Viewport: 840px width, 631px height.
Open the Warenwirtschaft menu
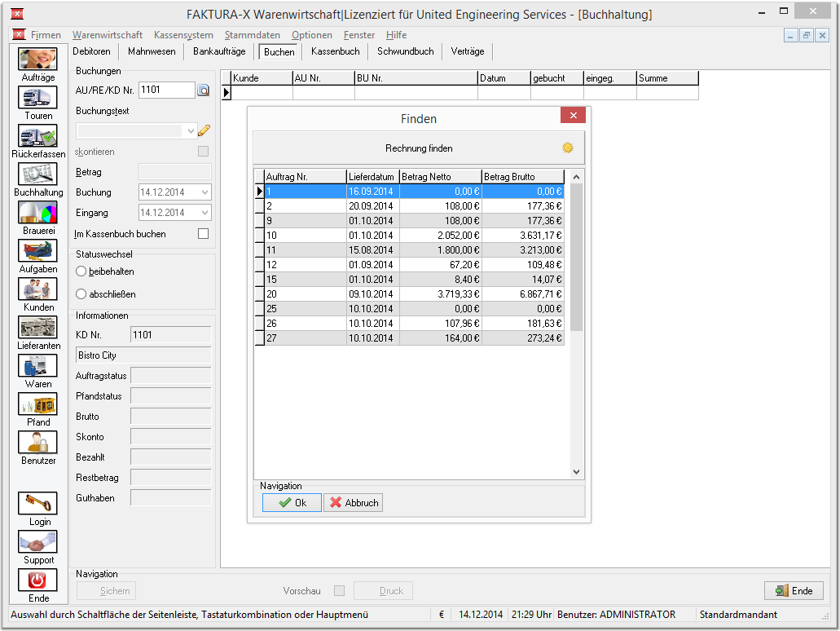click(108, 35)
